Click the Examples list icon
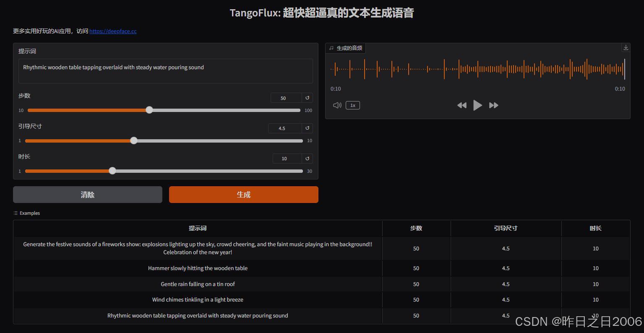This screenshot has width=644, height=333. click(16, 213)
